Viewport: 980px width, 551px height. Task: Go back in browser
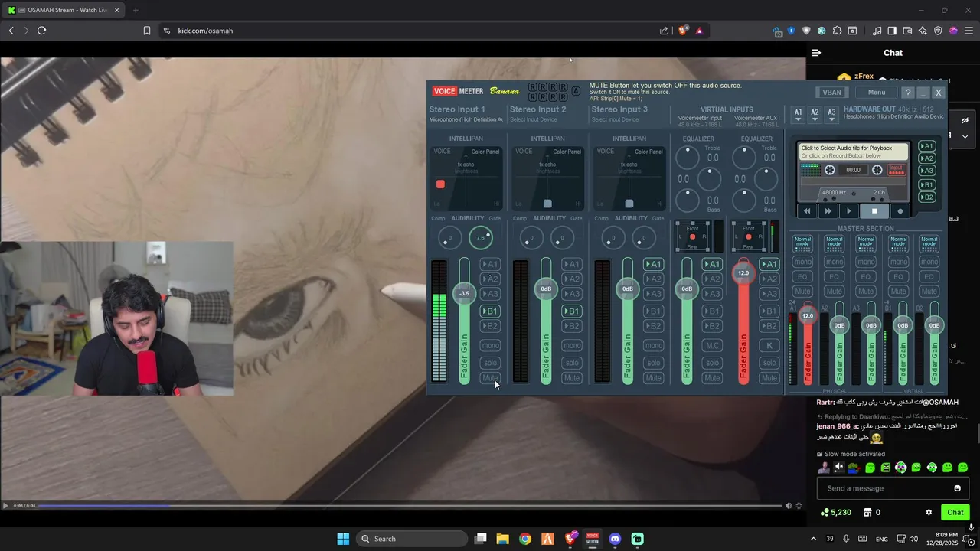(x=11, y=31)
